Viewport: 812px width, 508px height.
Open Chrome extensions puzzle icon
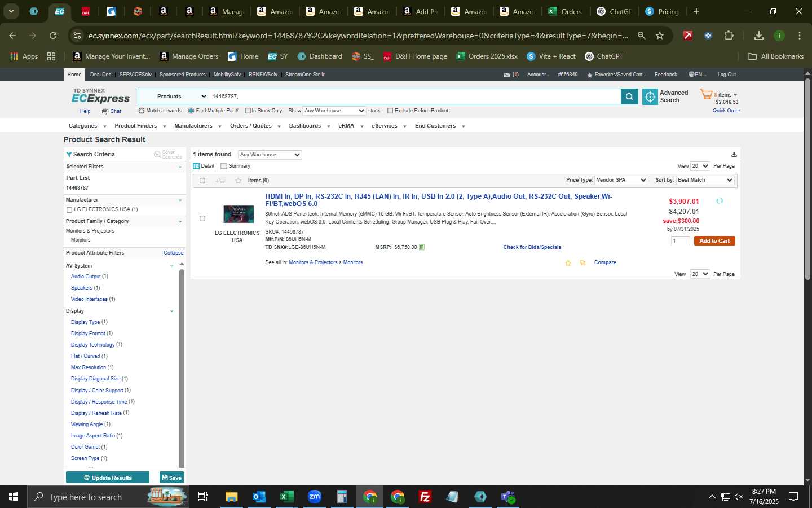tap(729, 36)
